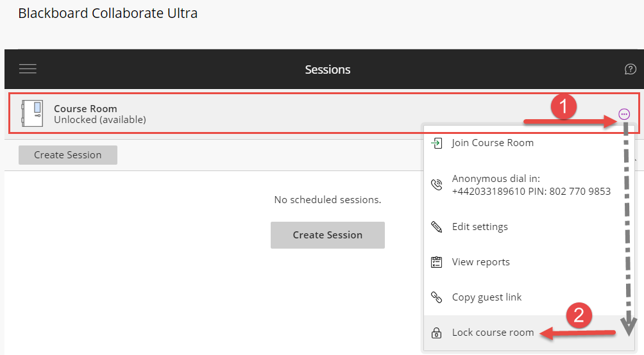Click the pencil icon for Edit settings
This screenshot has width=644, height=355.
pos(437,227)
